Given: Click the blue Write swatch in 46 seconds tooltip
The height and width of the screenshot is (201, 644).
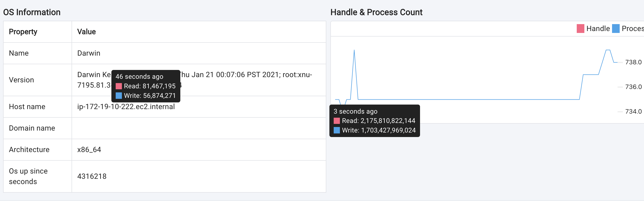Looking at the screenshot, I should pyautogui.click(x=119, y=96).
